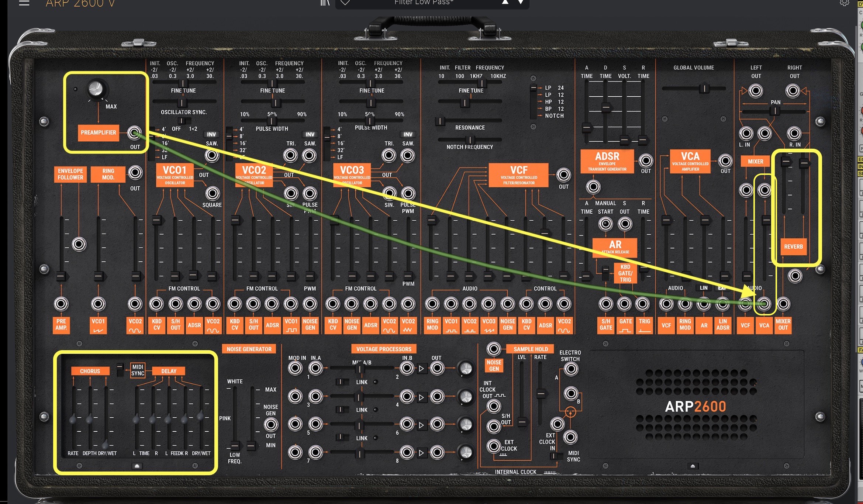Click the Envelope Follower output jack
Screen dimensions: 863x504
pyautogui.click(x=79, y=244)
